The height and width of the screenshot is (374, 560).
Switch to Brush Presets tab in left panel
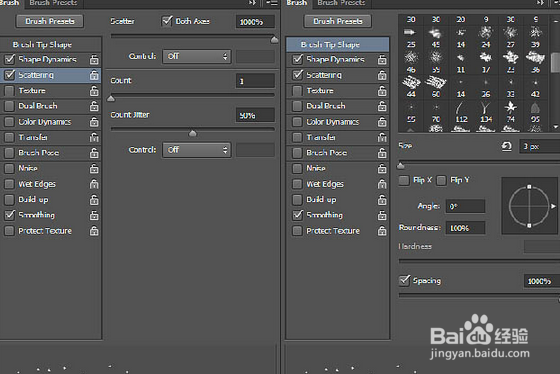pyautogui.click(x=53, y=3)
